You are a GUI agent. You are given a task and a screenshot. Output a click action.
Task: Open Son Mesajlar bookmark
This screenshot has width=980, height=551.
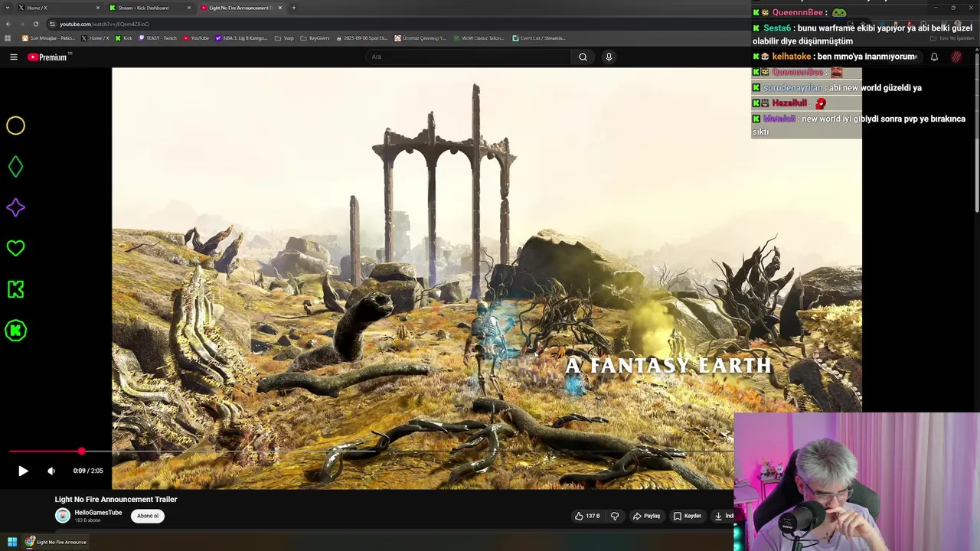click(x=48, y=38)
